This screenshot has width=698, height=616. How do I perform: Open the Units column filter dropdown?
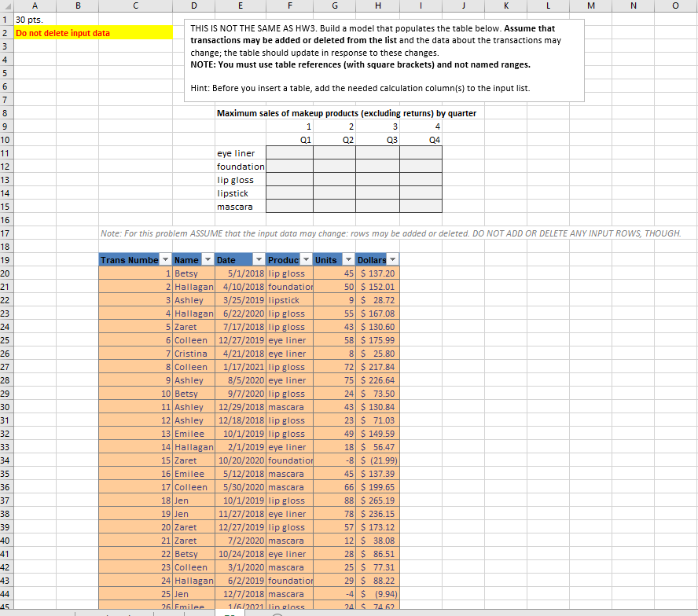(349, 259)
